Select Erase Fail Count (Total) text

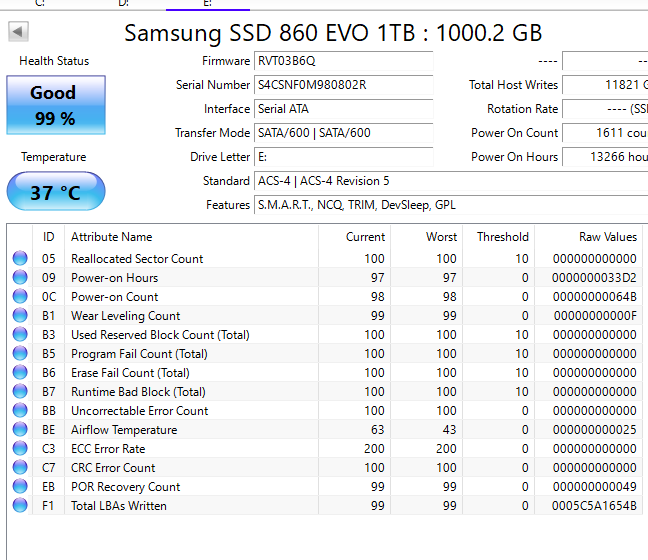(130, 373)
